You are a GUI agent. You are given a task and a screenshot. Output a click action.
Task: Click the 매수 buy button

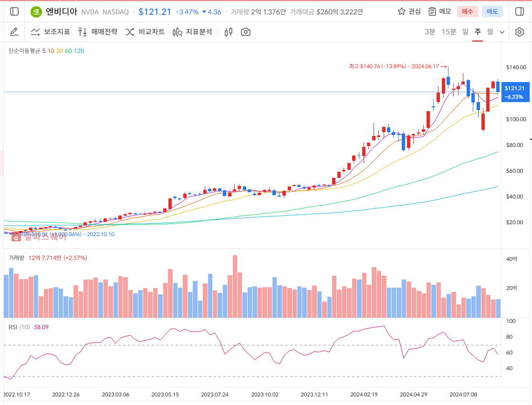pos(467,11)
